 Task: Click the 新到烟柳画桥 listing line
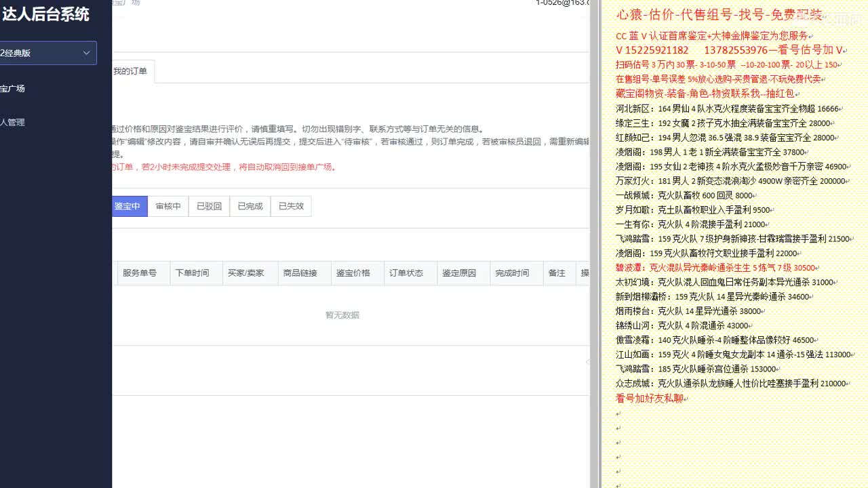pos(712,297)
